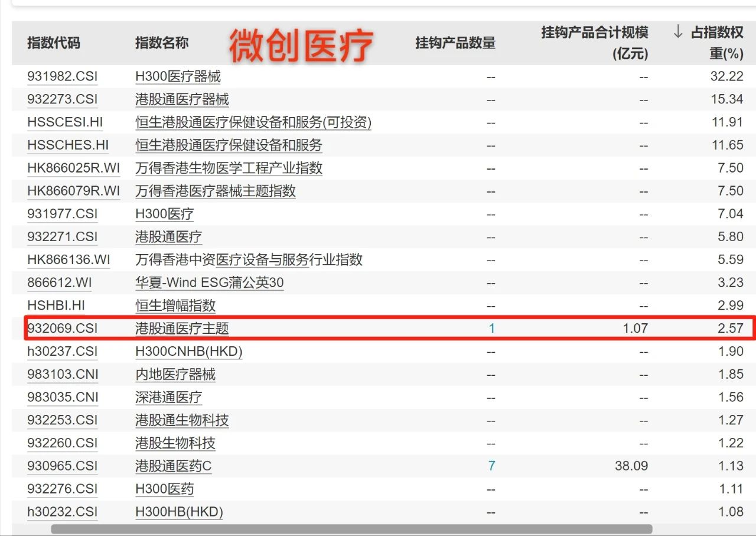Click the 11.65 weight value cell
756x536 pixels.
tap(727, 145)
